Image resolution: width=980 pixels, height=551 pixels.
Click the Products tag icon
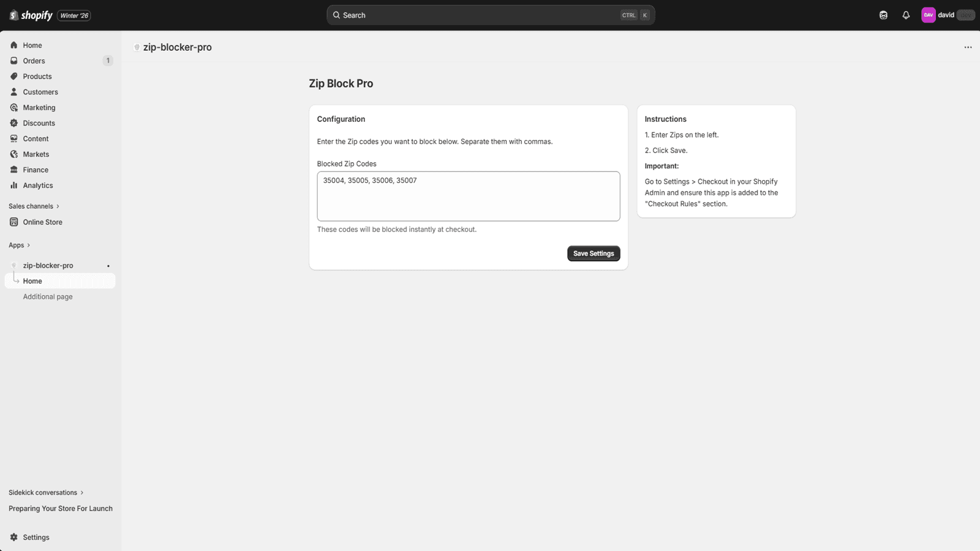14,77
